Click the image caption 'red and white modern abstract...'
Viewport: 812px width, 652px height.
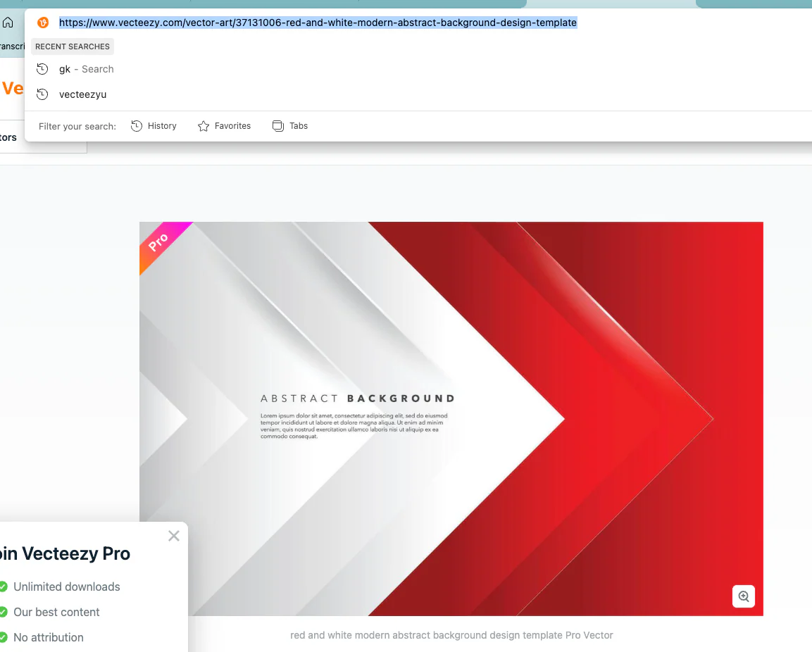click(451, 635)
